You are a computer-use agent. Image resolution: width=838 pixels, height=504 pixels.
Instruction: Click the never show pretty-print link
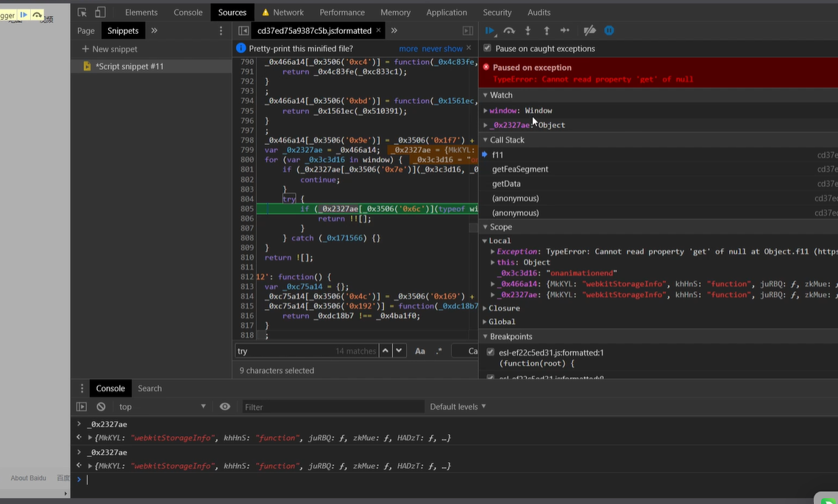tap(442, 49)
